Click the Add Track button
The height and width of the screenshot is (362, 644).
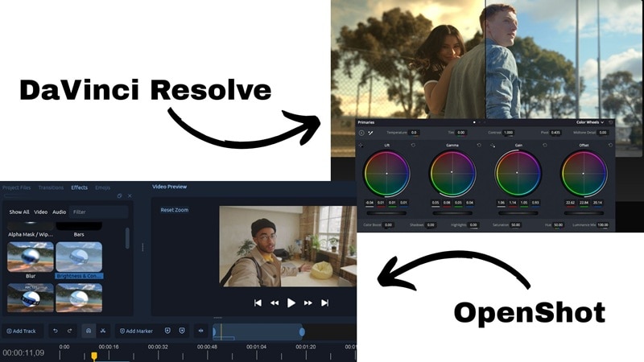pos(22,331)
